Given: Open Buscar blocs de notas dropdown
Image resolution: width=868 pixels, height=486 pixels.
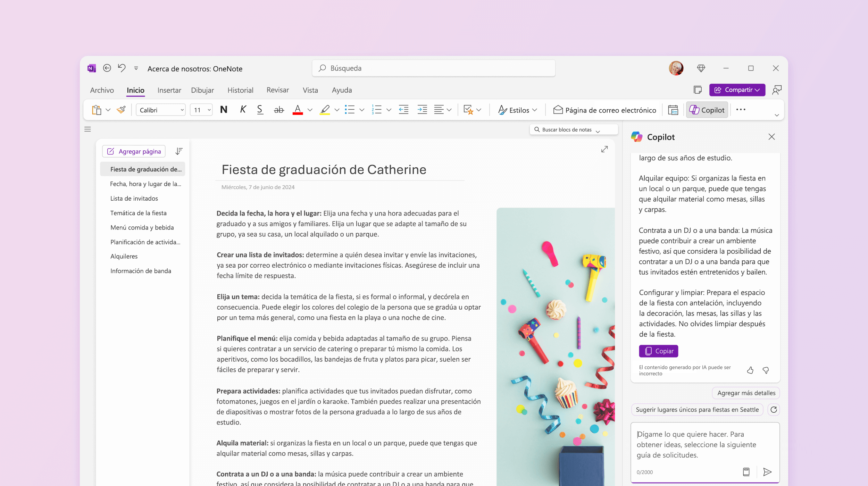Looking at the screenshot, I should 574,130.
